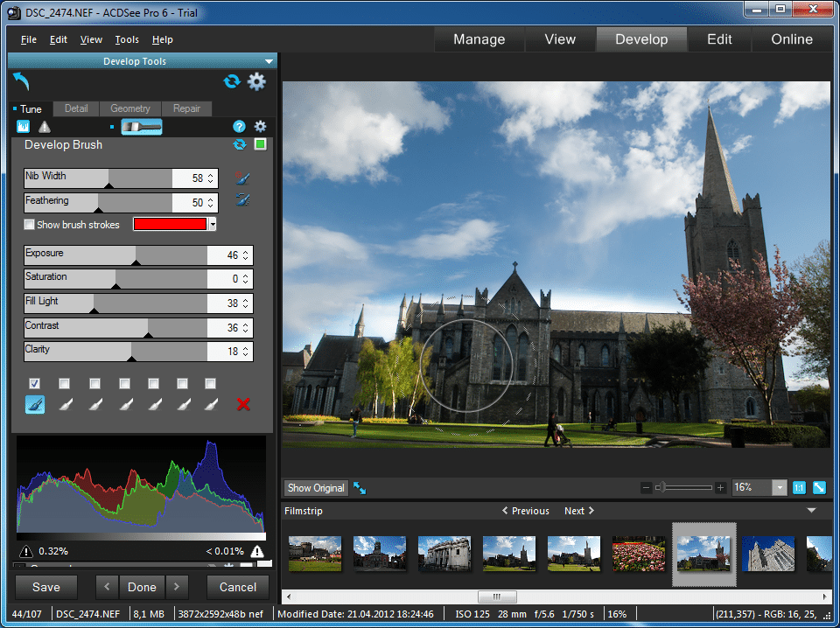Image resolution: width=840 pixels, height=628 pixels.
Task: Open the File menu
Action: click(x=28, y=39)
